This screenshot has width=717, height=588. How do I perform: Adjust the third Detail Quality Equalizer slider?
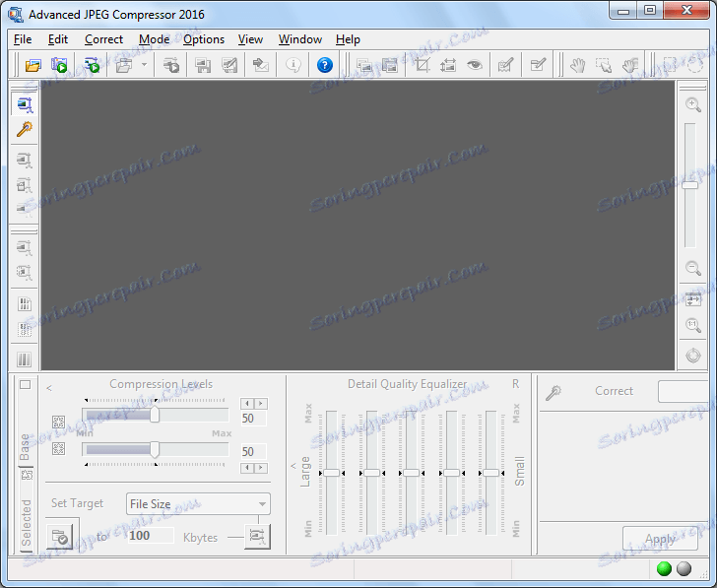(411, 473)
